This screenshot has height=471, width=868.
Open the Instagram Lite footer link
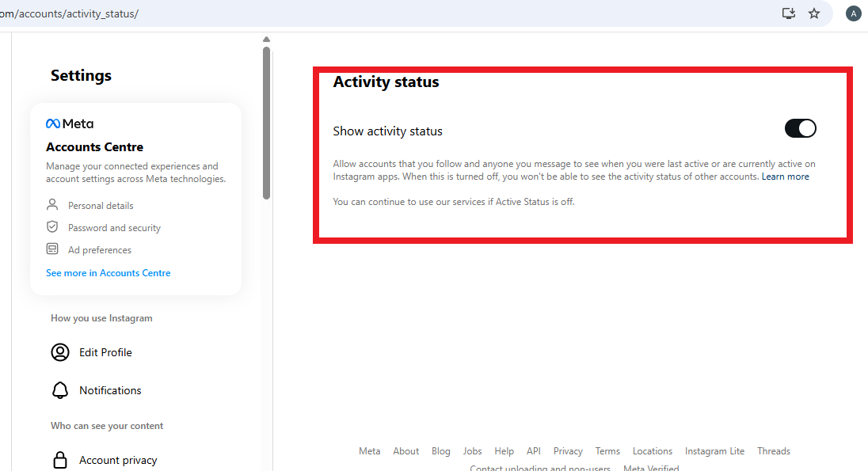(x=714, y=451)
